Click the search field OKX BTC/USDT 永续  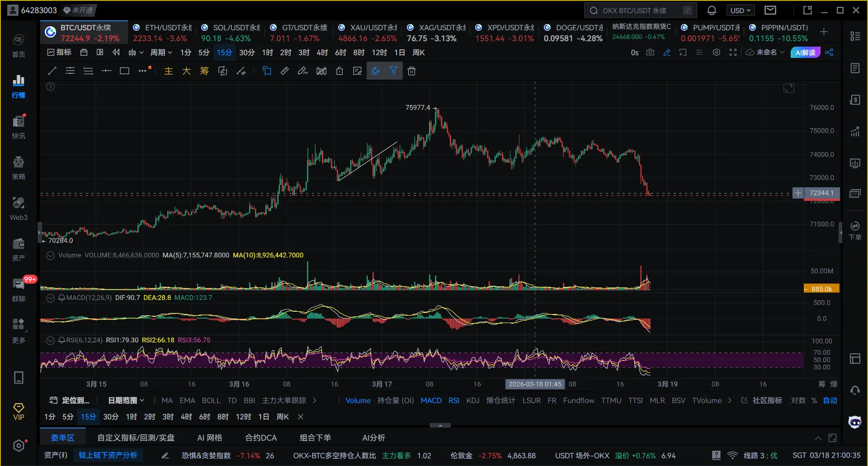click(x=640, y=10)
